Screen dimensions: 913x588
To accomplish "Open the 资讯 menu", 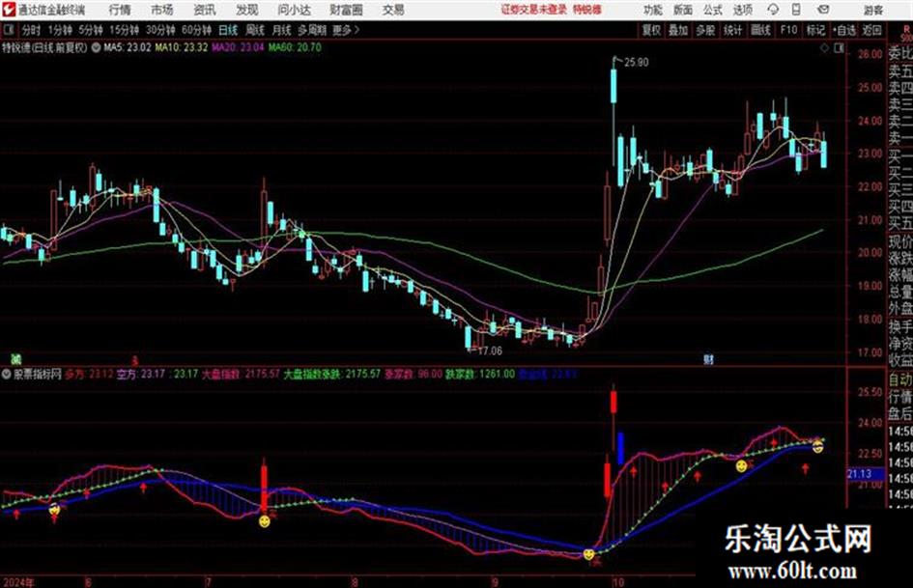I will tap(205, 10).
